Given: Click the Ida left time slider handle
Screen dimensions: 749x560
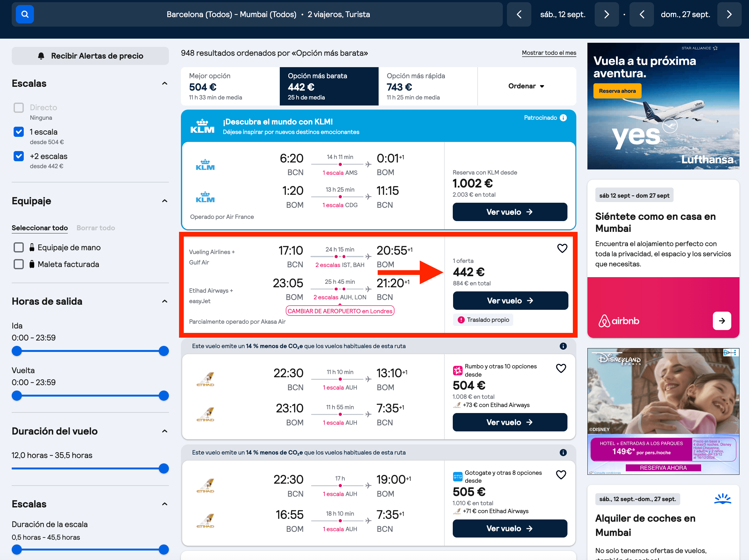Looking at the screenshot, I should [16, 351].
